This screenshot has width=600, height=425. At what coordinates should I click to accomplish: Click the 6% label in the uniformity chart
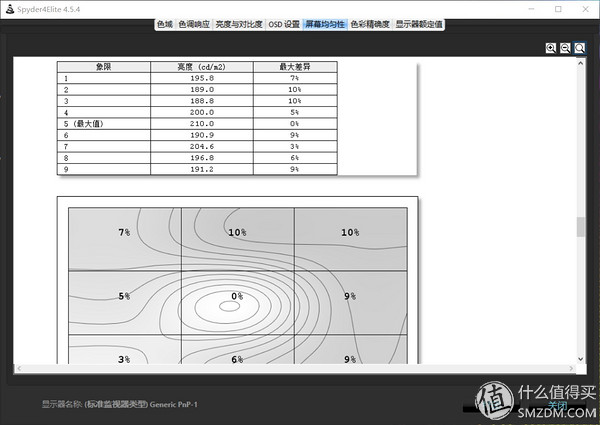(237, 359)
